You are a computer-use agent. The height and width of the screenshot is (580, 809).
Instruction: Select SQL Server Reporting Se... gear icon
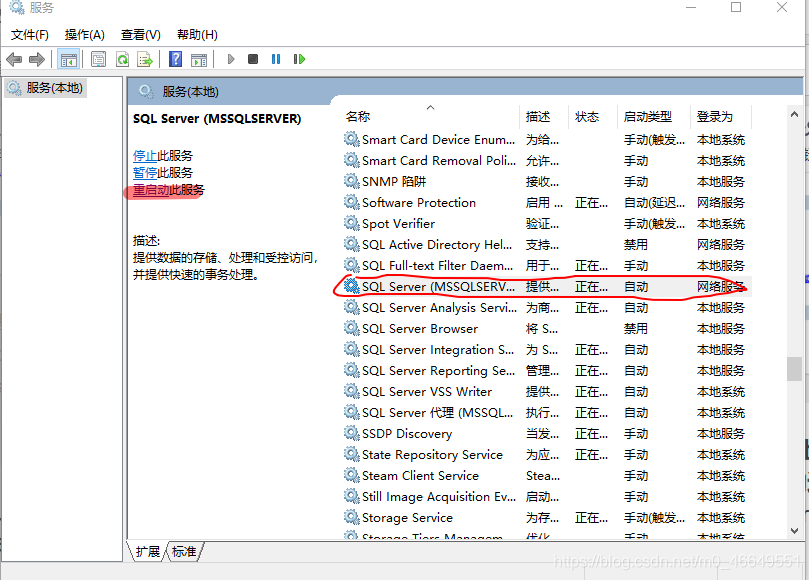[351, 370]
